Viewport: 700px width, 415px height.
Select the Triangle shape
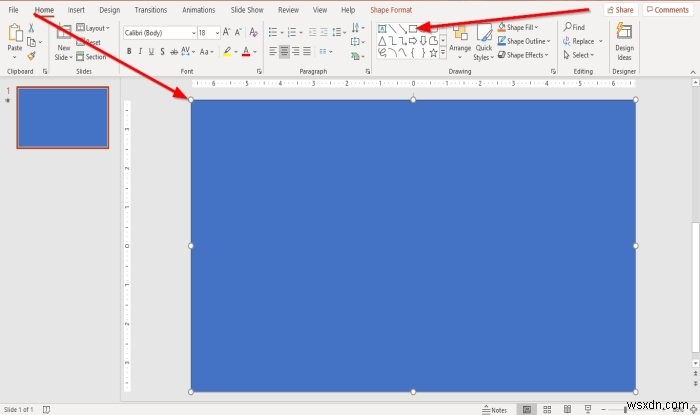382,41
